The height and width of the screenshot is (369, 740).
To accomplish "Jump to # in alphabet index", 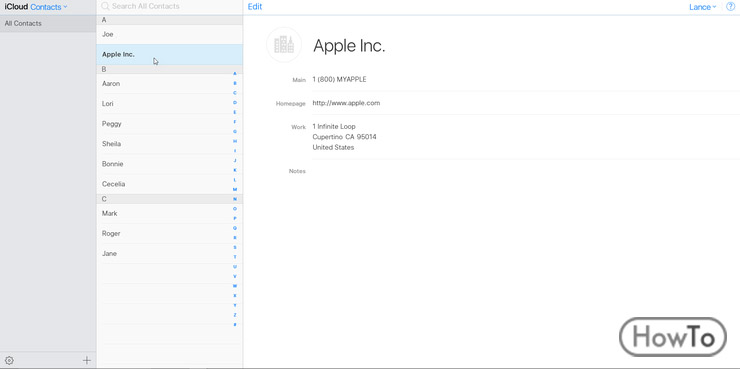I will click(x=235, y=324).
